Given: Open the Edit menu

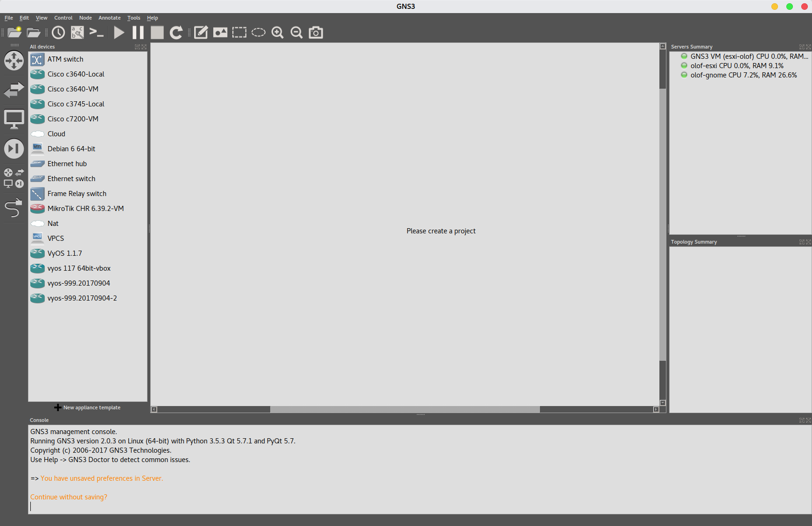Looking at the screenshot, I should click(x=24, y=18).
